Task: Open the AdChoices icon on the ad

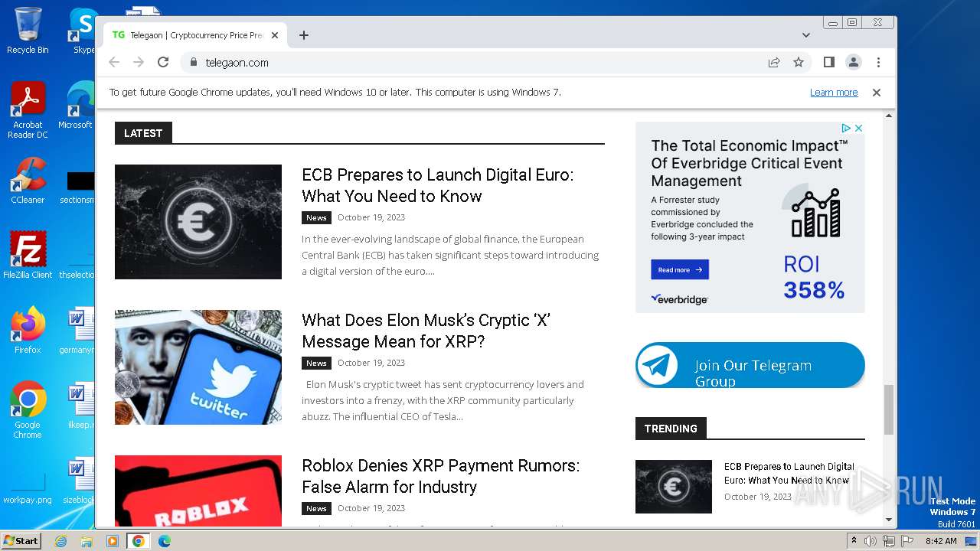Action: point(846,128)
